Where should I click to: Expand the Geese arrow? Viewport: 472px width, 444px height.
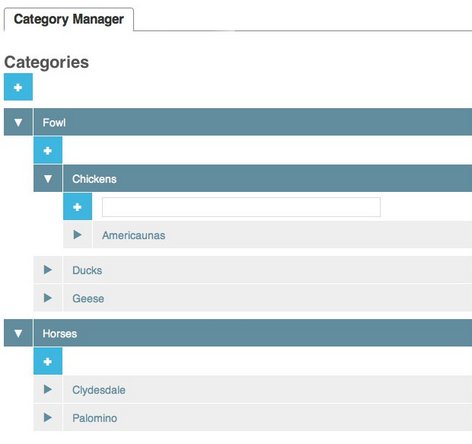click(x=48, y=298)
